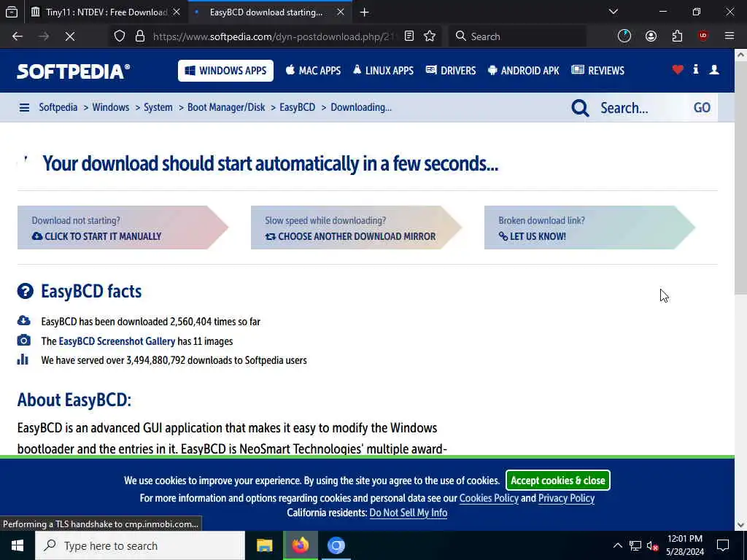Open Do Not Sell My Info link
The height and width of the screenshot is (560, 747).
409,513
